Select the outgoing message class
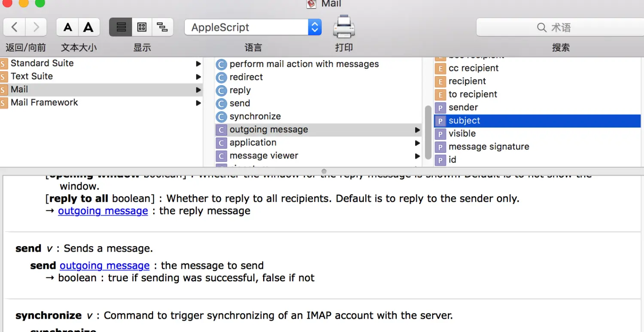This screenshot has height=332, width=644. point(318,130)
